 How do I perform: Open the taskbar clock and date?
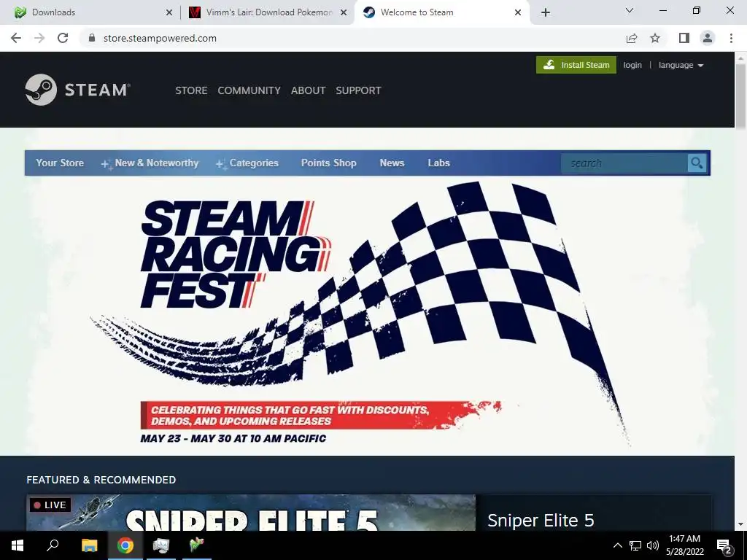click(x=684, y=545)
